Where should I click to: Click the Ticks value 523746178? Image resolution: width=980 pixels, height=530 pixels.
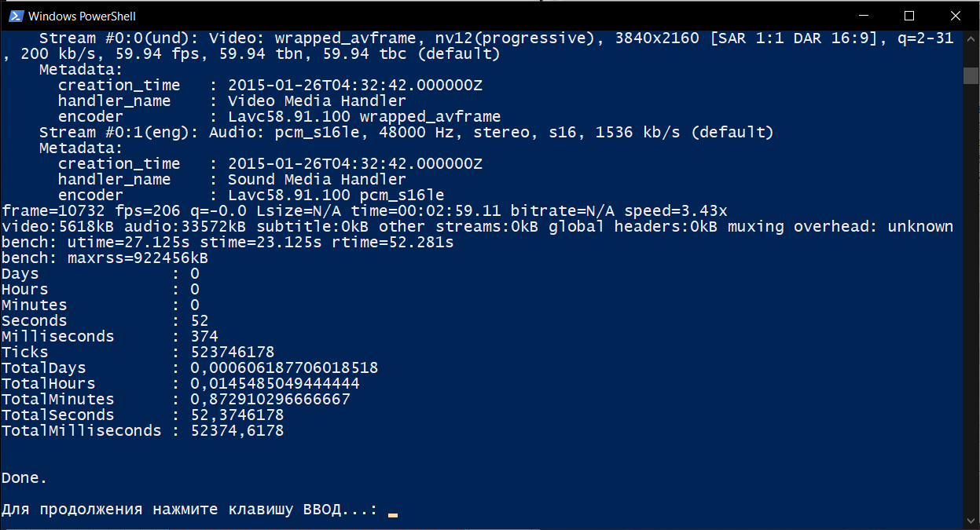(233, 352)
